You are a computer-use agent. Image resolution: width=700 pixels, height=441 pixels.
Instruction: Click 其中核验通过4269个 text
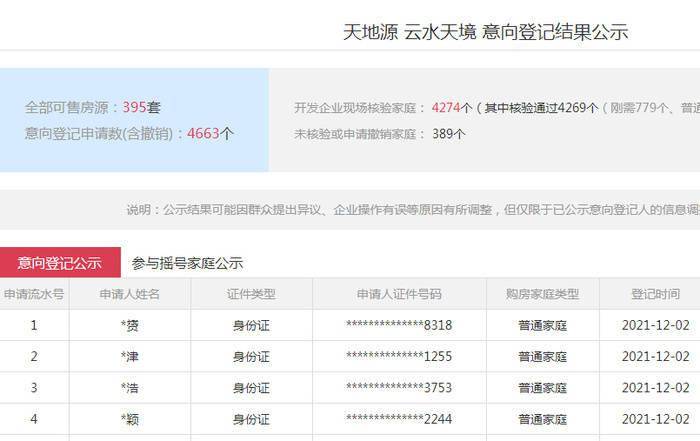click(x=541, y=108)
